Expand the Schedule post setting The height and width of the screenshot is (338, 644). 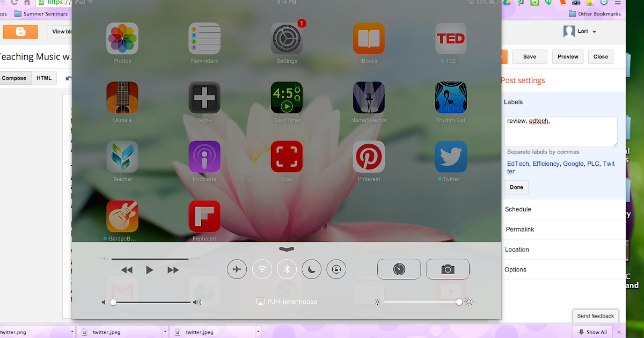tap(518, 209)
